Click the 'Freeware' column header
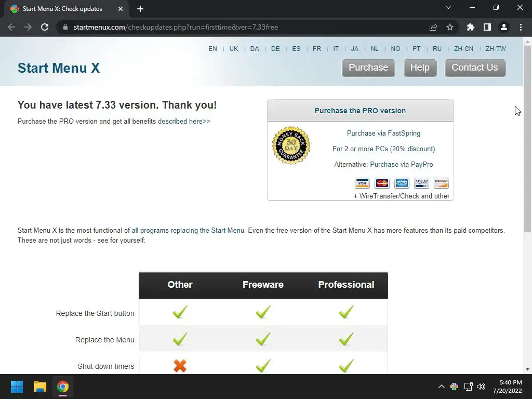Screen dimensions: 532x399 point(263,285)
